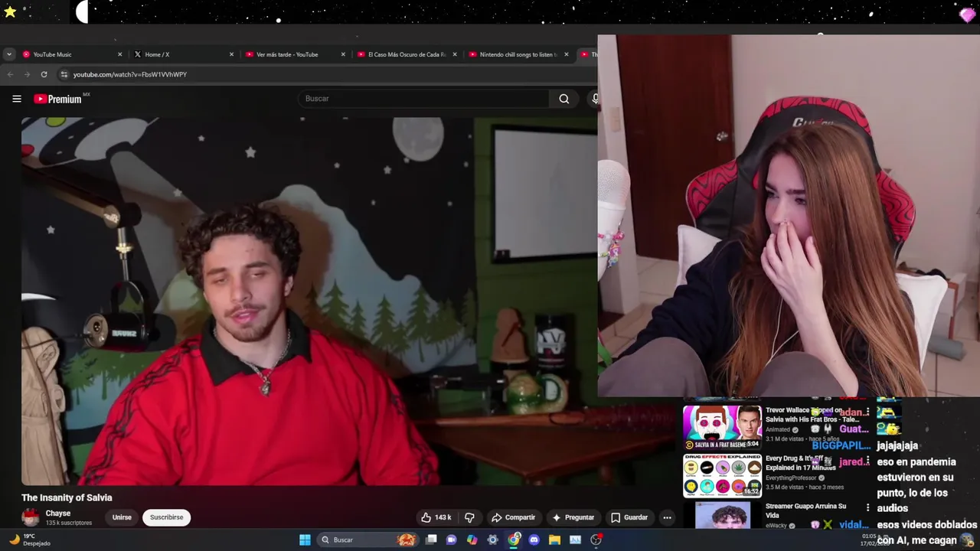Open Task View from the taskbar
Screen dimensions: 980x551
(x=431, y=540)
